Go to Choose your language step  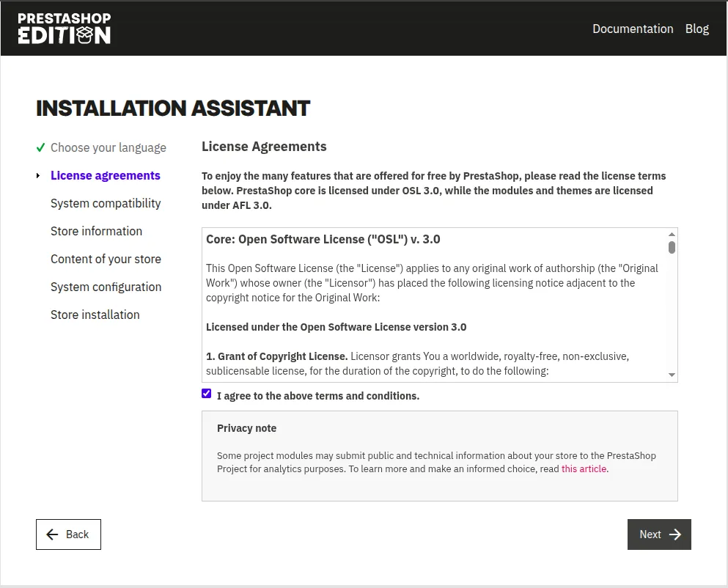point(108,148)
